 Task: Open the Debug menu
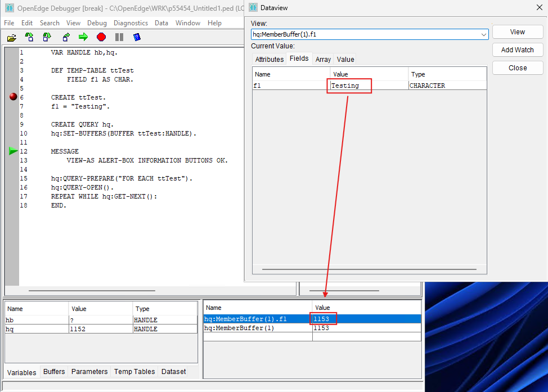coord(97,23)
